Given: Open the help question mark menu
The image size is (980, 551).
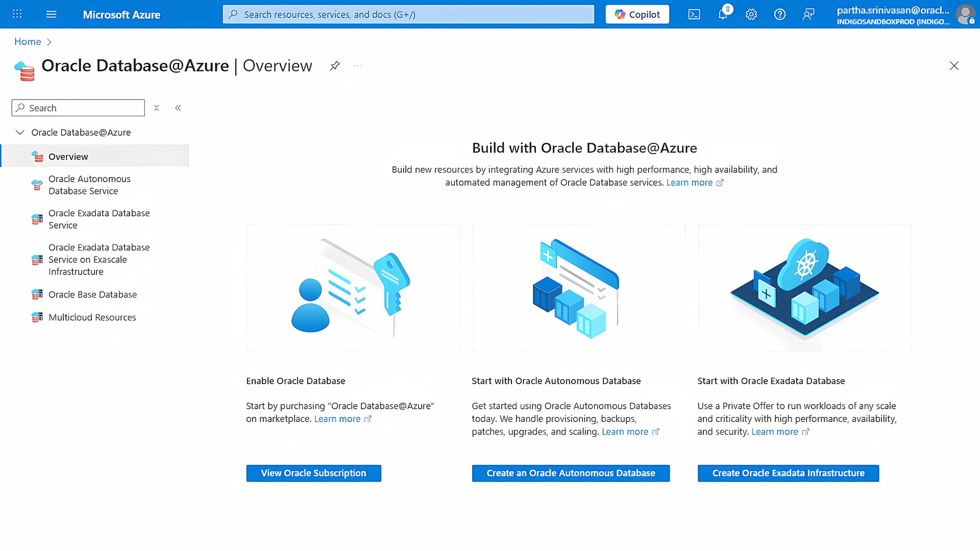Looking at the screenshot, I should tap(779, 14).
